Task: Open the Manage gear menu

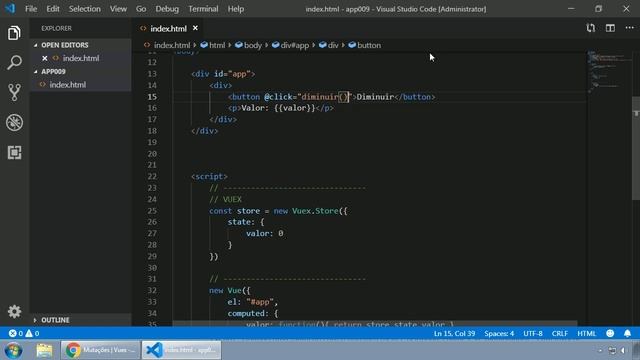Action: coord(14,311)
